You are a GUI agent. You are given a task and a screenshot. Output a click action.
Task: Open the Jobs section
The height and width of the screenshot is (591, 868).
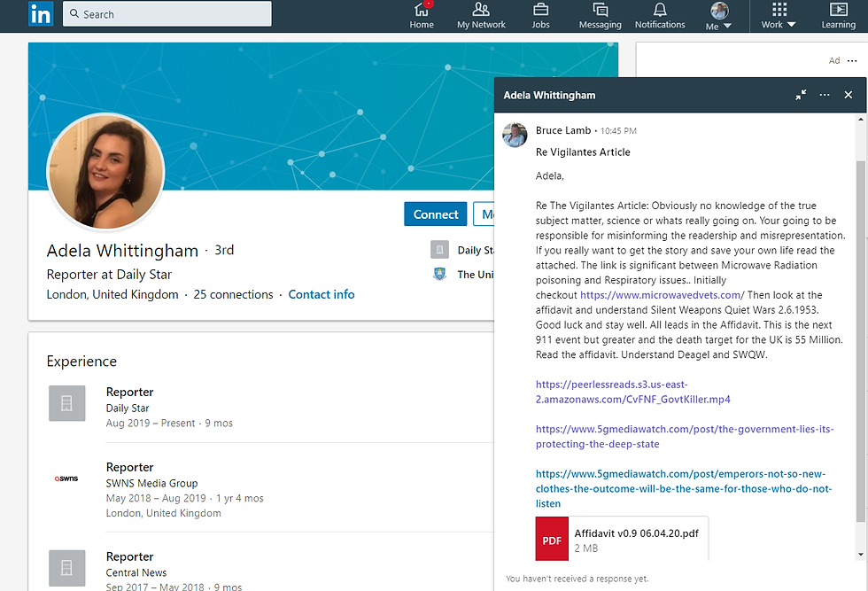click(x=540, y=16)
